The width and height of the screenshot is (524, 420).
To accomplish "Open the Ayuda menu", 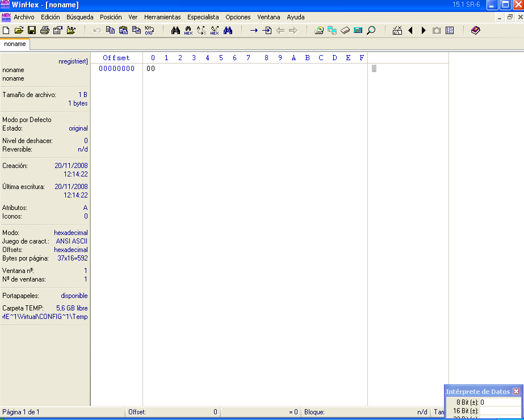I will click(x=296, y=17).
